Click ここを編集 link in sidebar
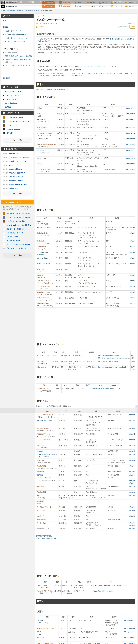 [6, 78]
